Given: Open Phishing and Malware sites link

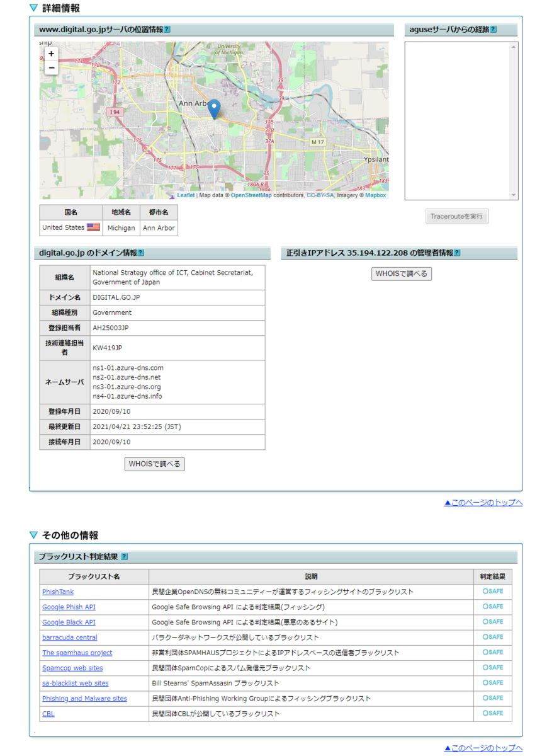Looking at the screenshot, I should point(84,699).
